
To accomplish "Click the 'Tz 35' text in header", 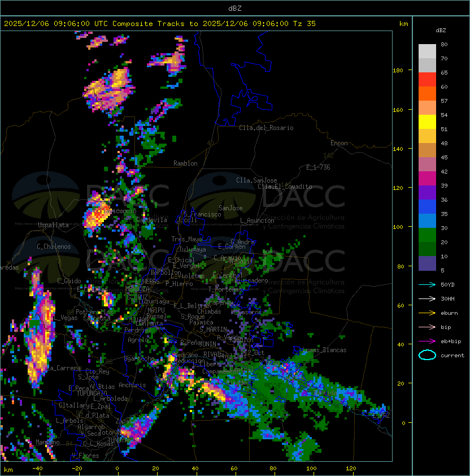I will pos(304,24).
